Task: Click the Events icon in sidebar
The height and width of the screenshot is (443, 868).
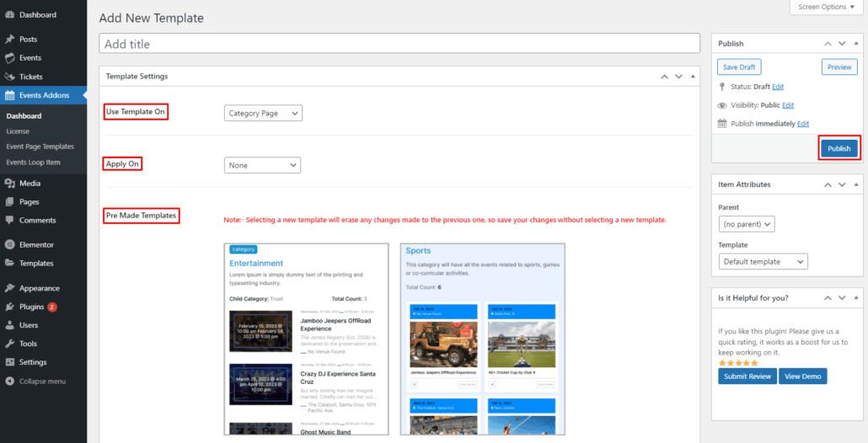Action: 9,58
